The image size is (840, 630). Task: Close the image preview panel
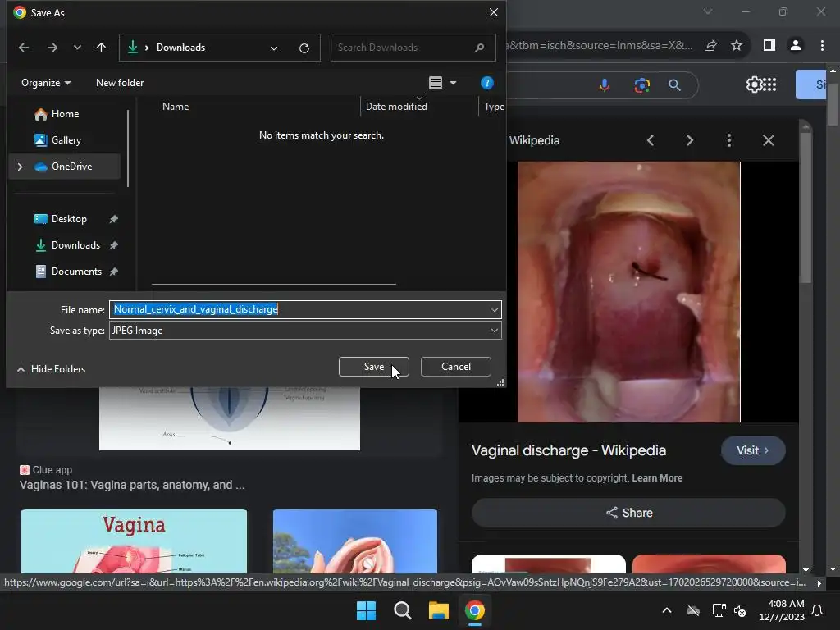coord(768,140)
